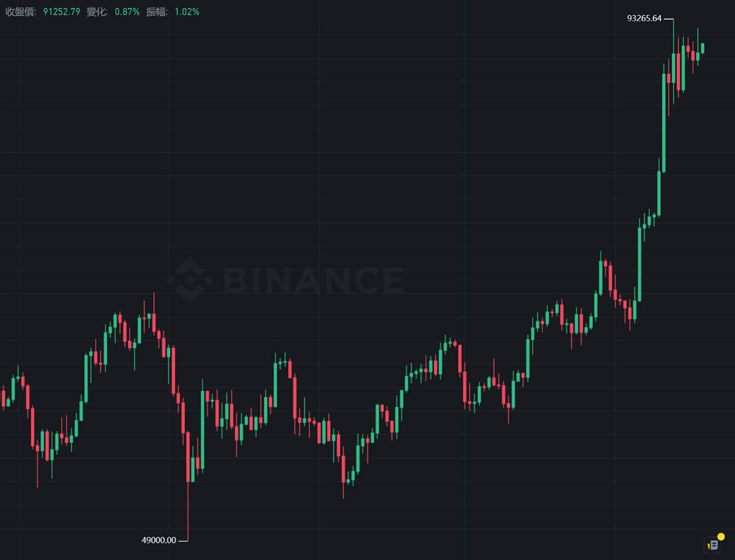
Task: Click the 變化 label
Action: coord(97,12)
